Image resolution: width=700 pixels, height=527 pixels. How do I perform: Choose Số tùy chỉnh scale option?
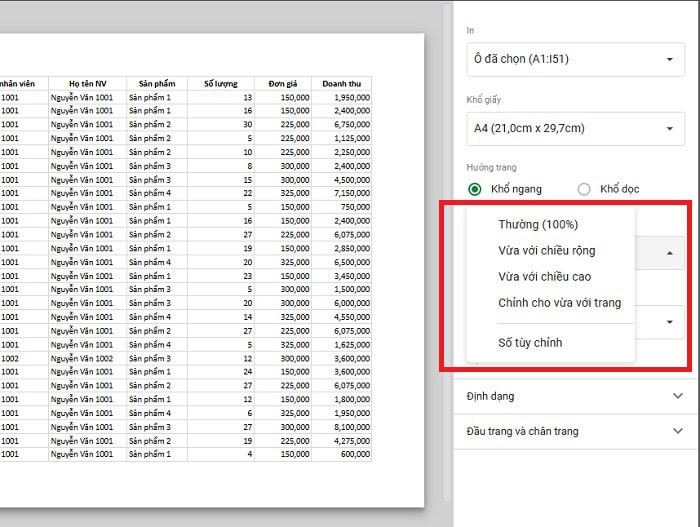point(530,342)
